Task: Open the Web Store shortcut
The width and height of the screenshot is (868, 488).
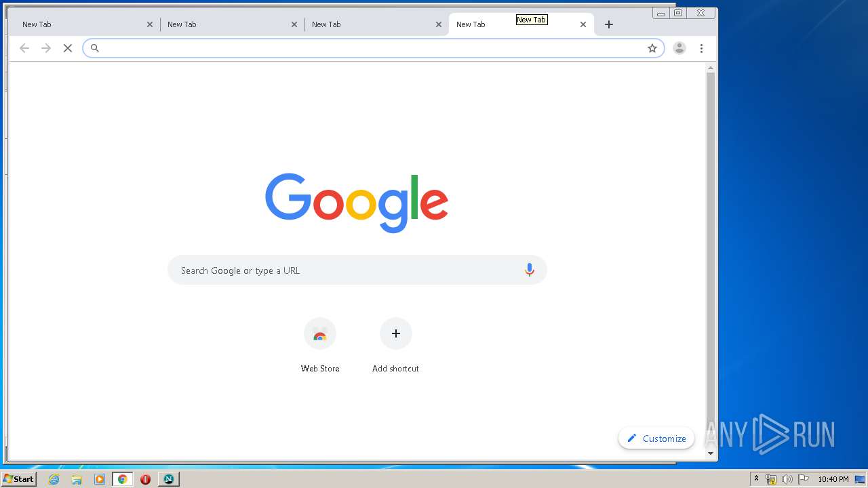Action: click(320, 333)
